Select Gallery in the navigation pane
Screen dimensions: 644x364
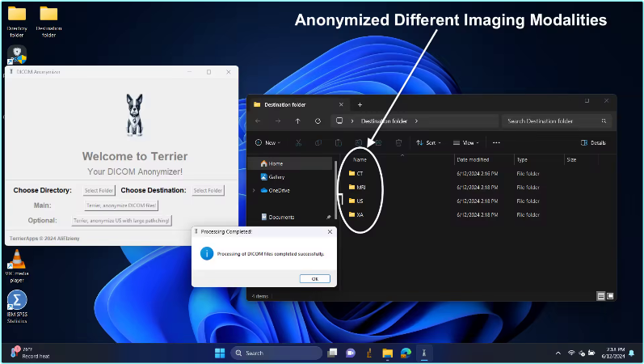click(x=276, y=177)
